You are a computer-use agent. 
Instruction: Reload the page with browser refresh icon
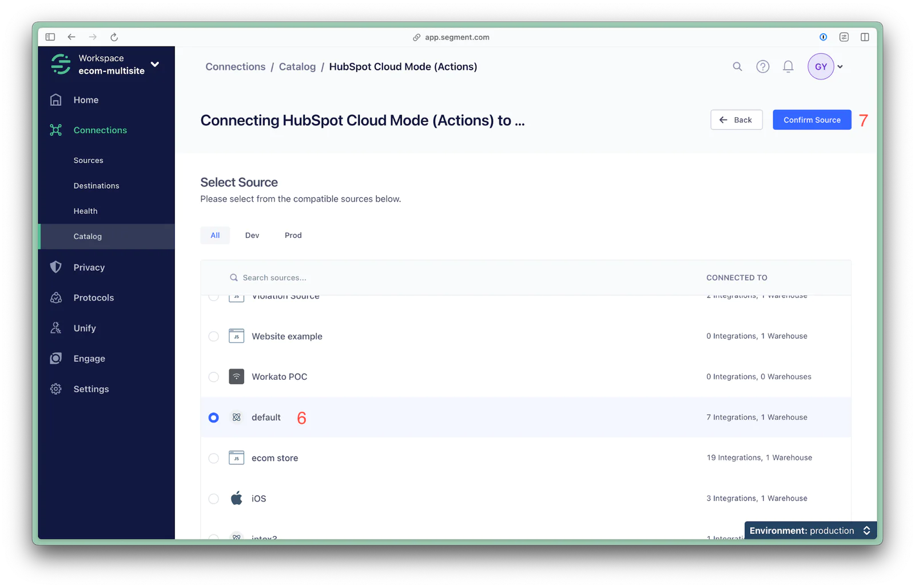click(x=114, y=37)
